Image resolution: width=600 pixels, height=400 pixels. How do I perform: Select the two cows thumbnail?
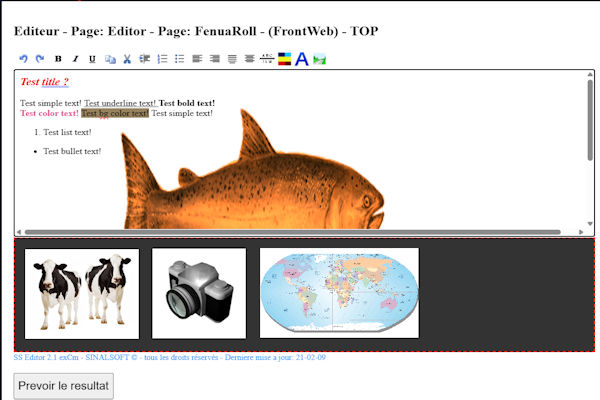tap(82, 294)
